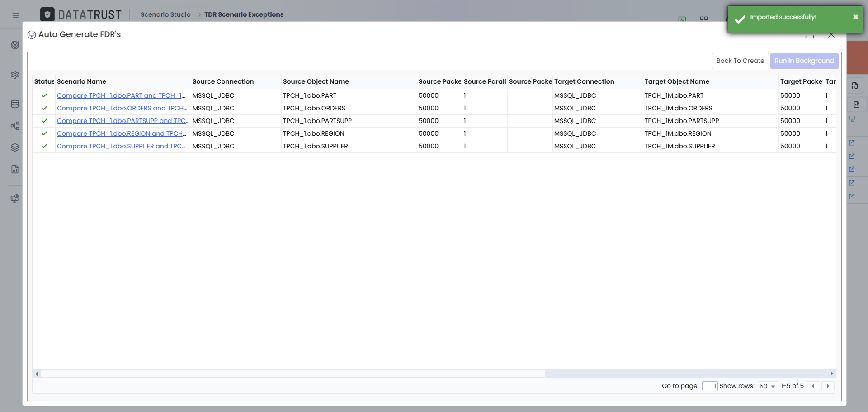Open the hamburger navigation menu
Image resolution: width=868 pixels, height=412 pixels.
tap(15, 15)
